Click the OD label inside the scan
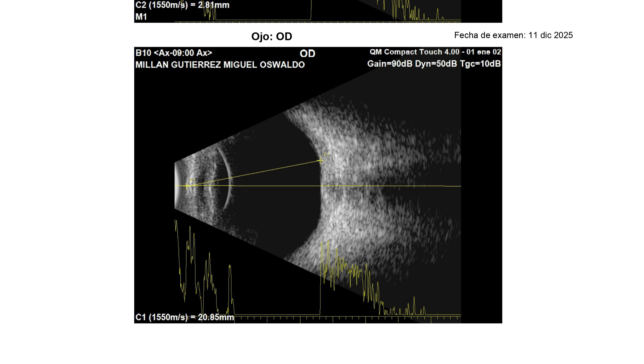 (307, 54)
